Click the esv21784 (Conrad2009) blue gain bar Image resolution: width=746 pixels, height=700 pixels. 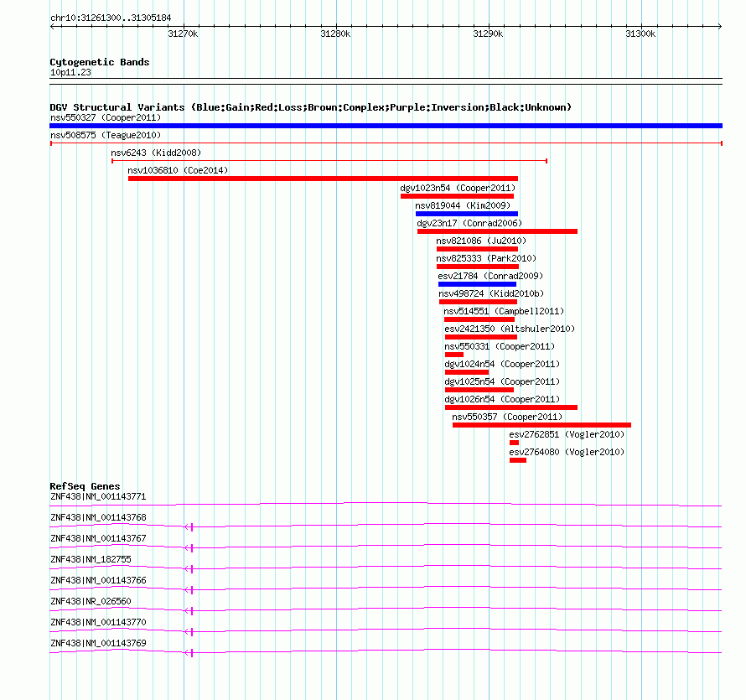[x=477, y=284]
